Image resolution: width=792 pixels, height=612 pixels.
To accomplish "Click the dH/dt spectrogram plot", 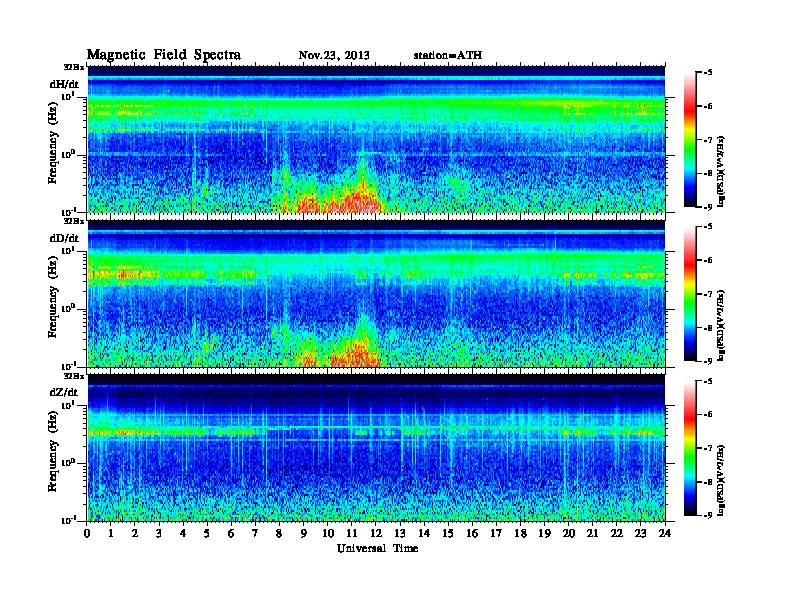I will coord(376,139).
